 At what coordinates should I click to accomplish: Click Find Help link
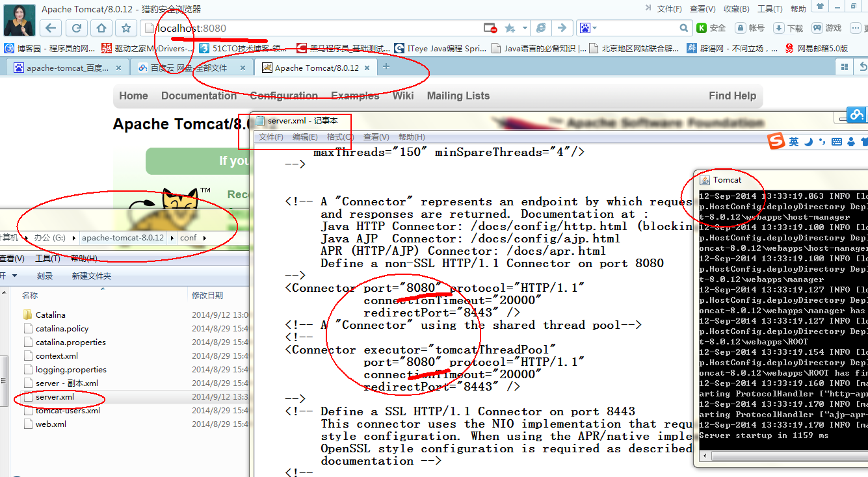click(733, 96)
